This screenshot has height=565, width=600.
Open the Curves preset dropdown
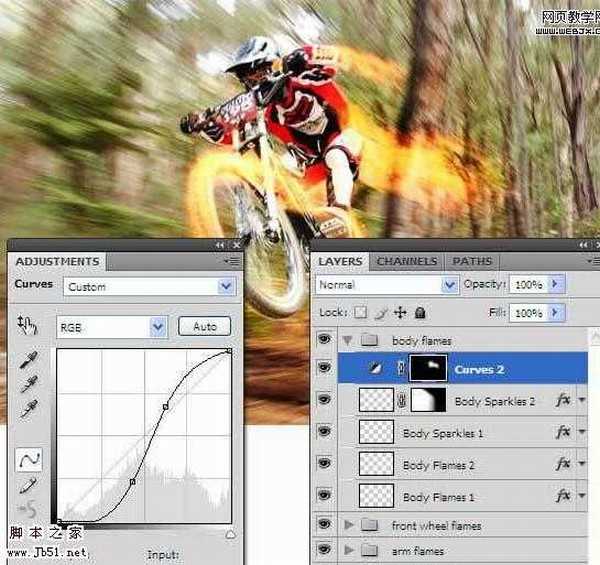[x=226, y=286]
